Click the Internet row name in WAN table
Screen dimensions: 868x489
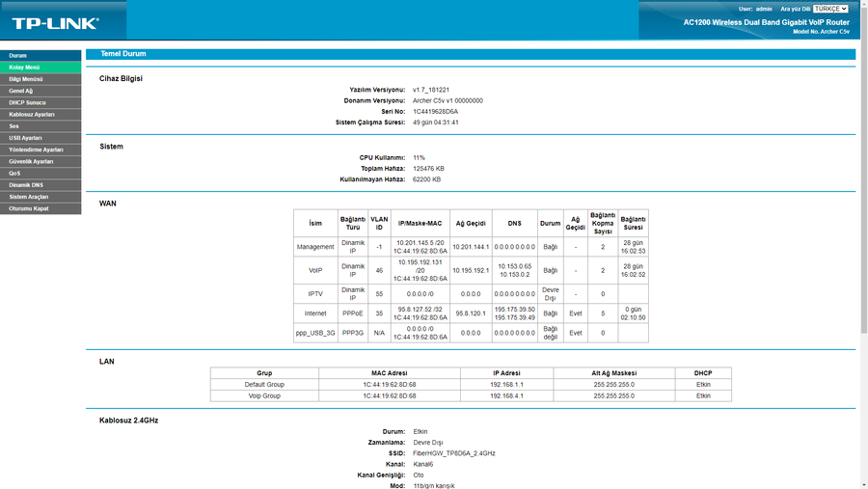pos(315,313)
